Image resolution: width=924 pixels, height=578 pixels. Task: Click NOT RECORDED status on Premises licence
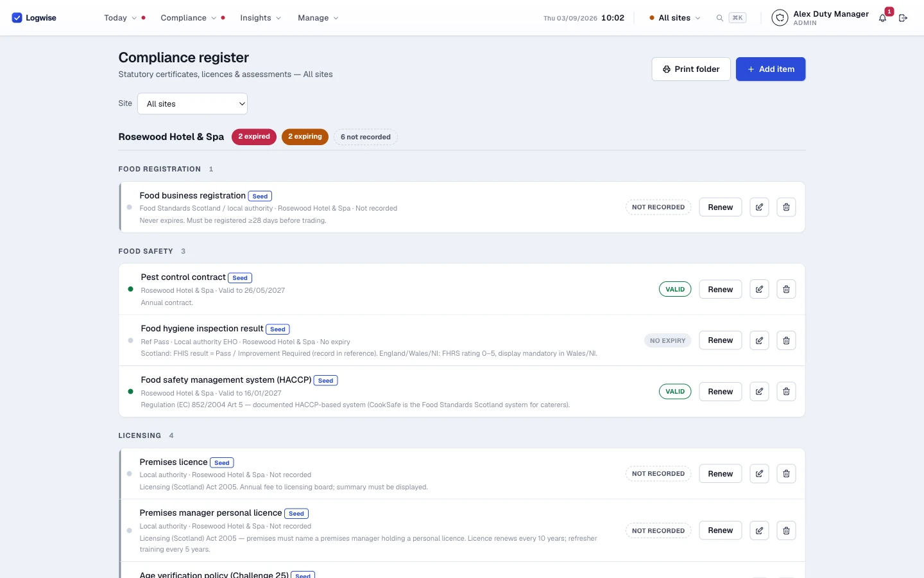click(658, 474)
